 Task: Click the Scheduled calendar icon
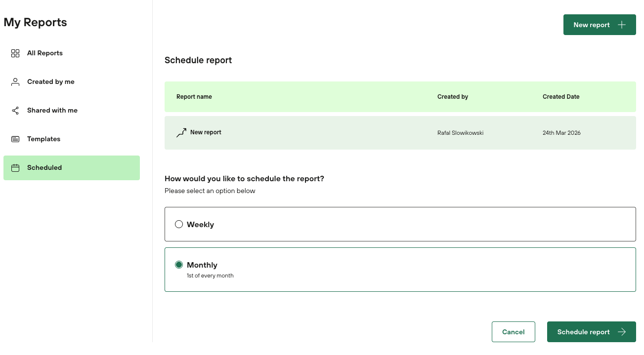click(15, 168)
